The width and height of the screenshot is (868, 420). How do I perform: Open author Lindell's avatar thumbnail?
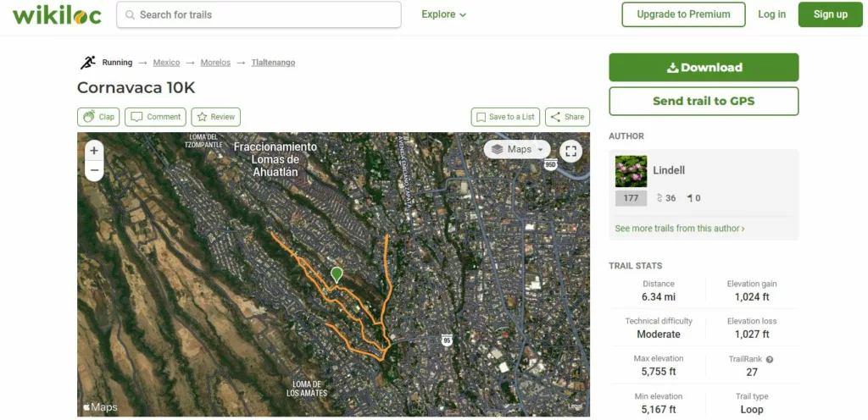pyautogui.click(x=631, y=171)
